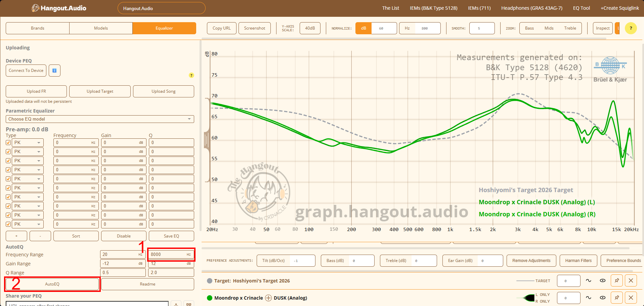Toggle visibility eye for Hoshiyomi's Target
The width and height of the screenshot is (644, 306).
(602, 280)
